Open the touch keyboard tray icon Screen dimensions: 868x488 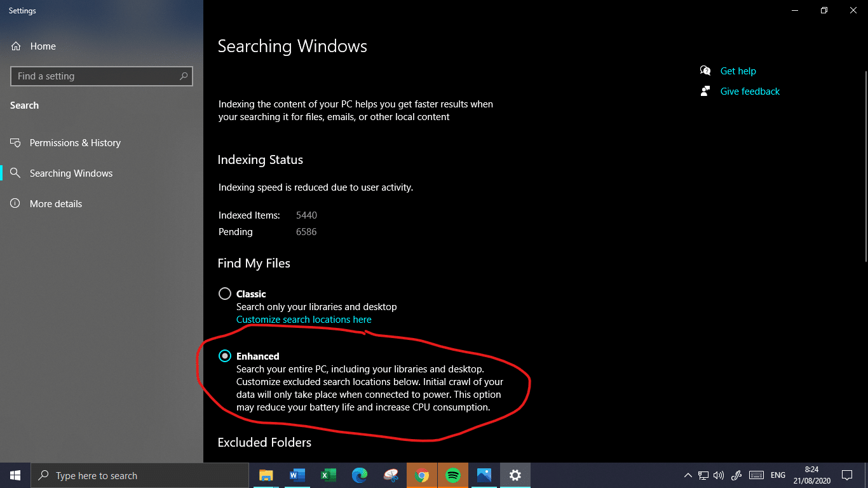(756, 475)
